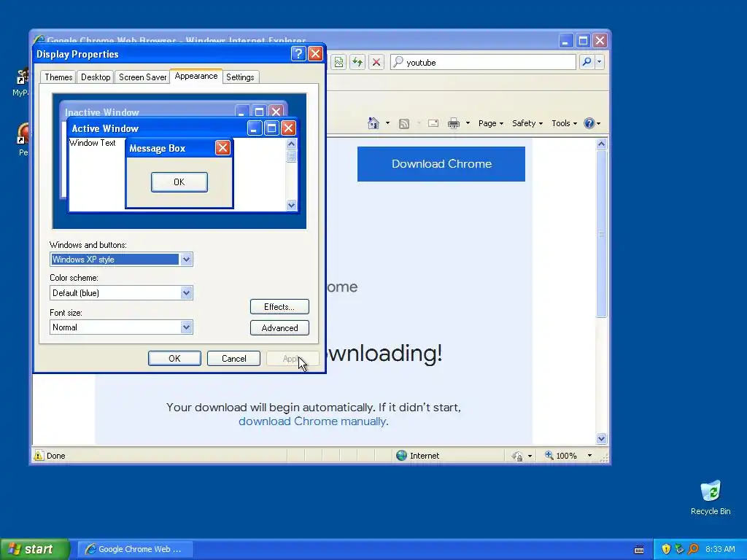The height and width of the screenshot is (560, 747).
Task: Click the Effects... button
Action: click(x=279, y=307)
